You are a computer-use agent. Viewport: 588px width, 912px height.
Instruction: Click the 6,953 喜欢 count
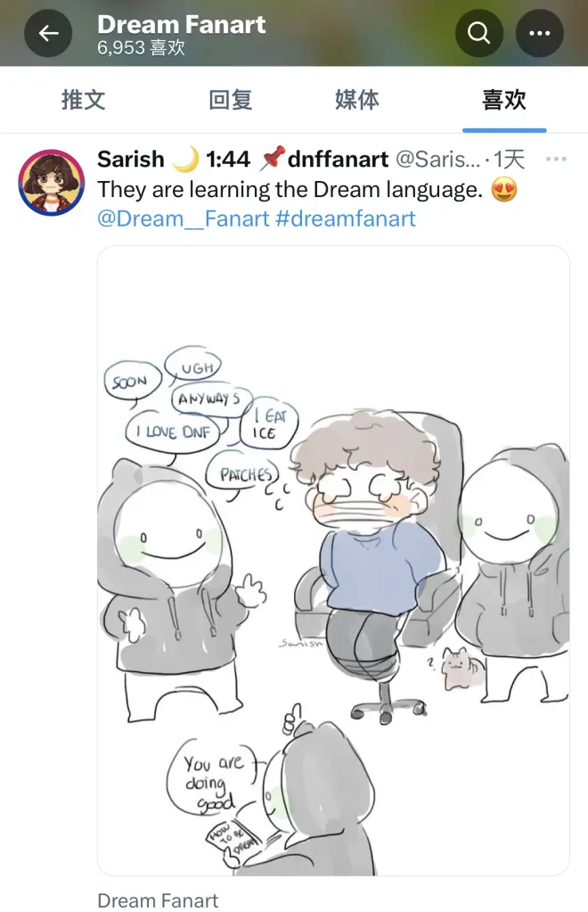click(x=141, y=47)
